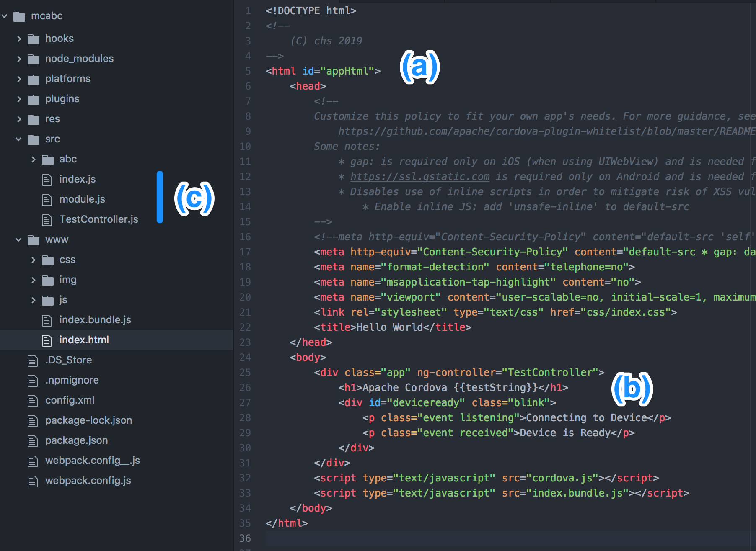The image size is (756, 551).
Task: Click the file icon beside config.xml
Action: tap(33, 400)
